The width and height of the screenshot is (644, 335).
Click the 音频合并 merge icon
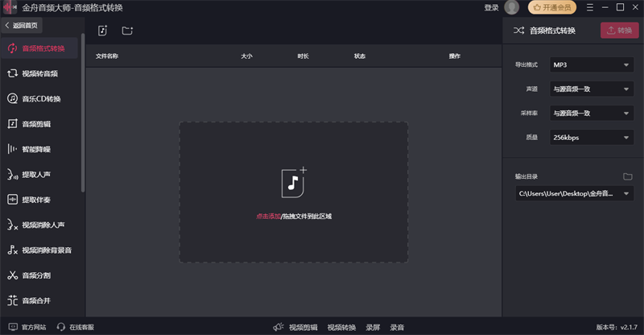click(x=12, y=300)
